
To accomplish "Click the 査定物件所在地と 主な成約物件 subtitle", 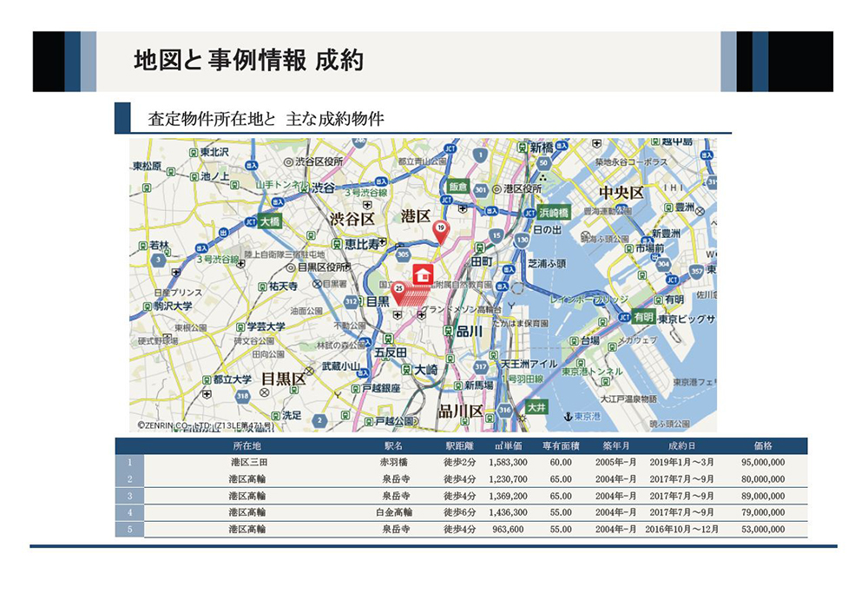I will click(266, 119).
